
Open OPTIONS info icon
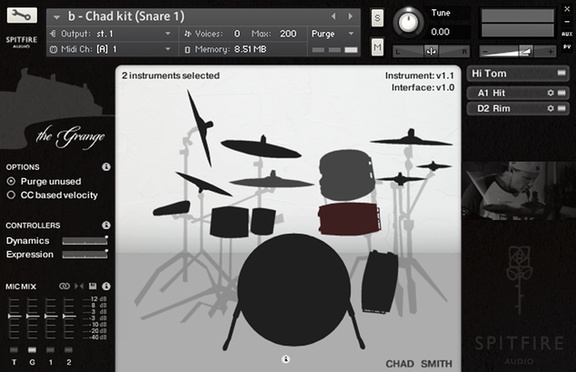pyautogui.click(x=106, y=167)
